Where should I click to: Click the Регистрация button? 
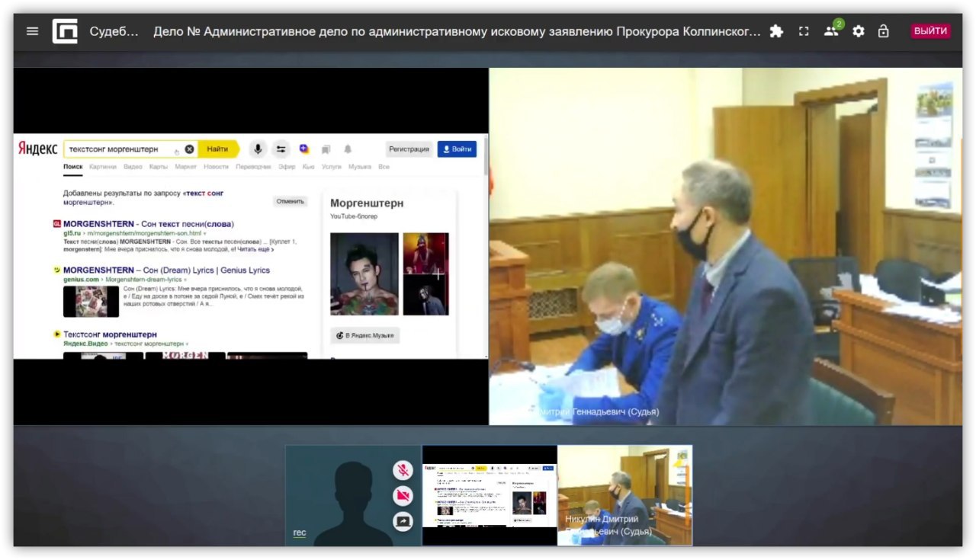(409, 149)
